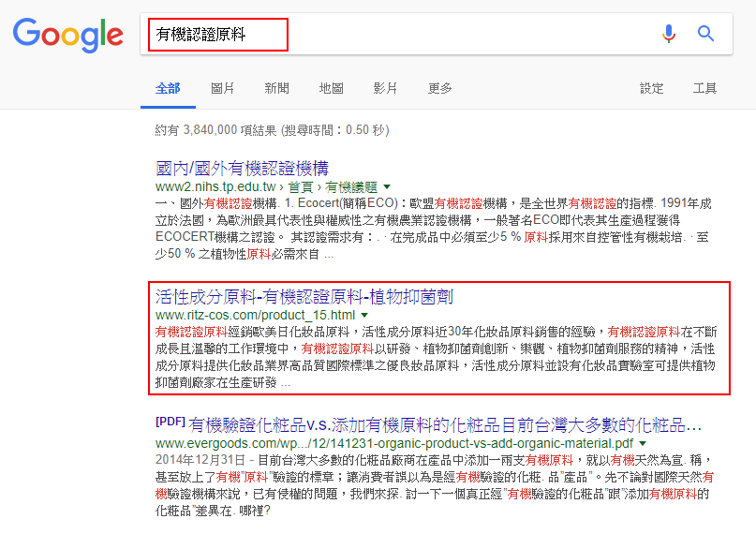This screenshot has height=534, width=756.
Task: Click the www2.nihs.tp.edu.tw URL text
Action: click(x=215, y=186)
